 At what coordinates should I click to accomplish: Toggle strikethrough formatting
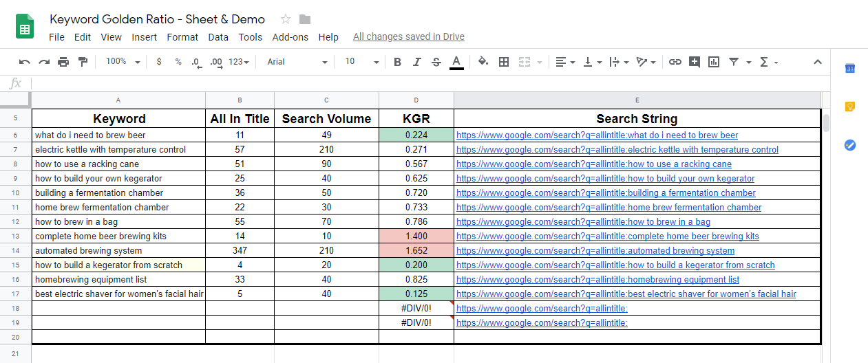tap(436, 62)
